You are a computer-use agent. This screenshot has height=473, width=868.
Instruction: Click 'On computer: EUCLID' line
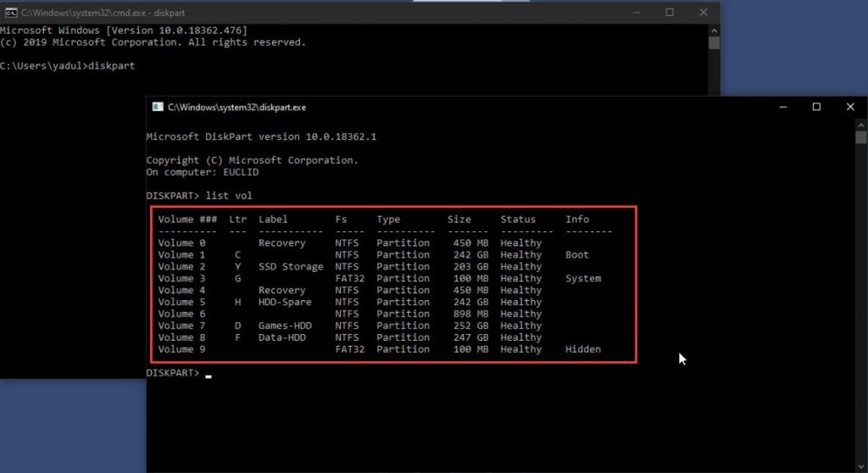[203, 172]
